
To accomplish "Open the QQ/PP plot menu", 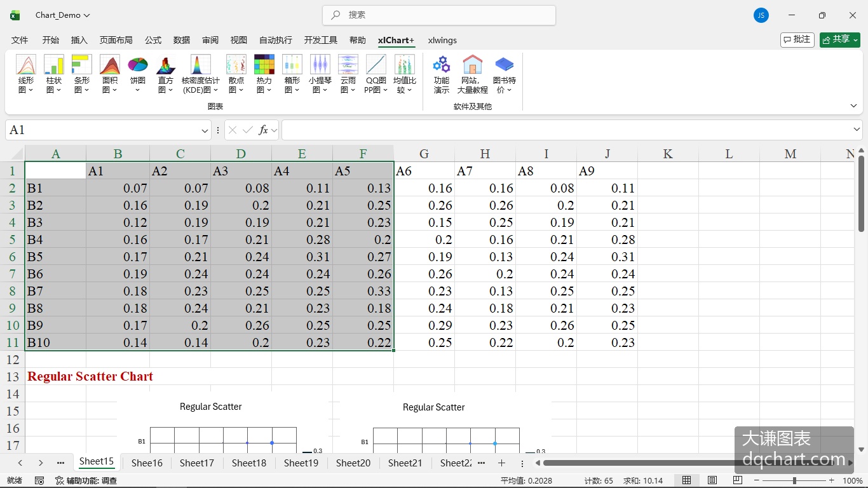I will click(x=376, y=74).
